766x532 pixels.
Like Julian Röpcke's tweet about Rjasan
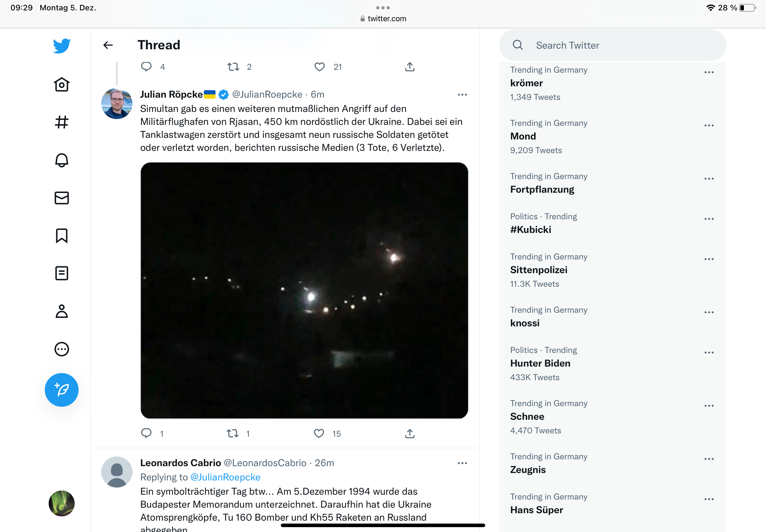[x=319, y=433]
